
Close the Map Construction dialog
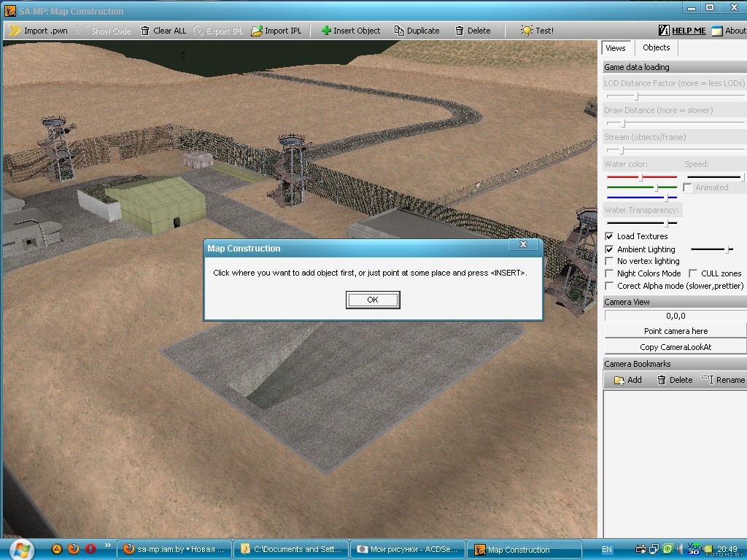[x=523, y=244]
